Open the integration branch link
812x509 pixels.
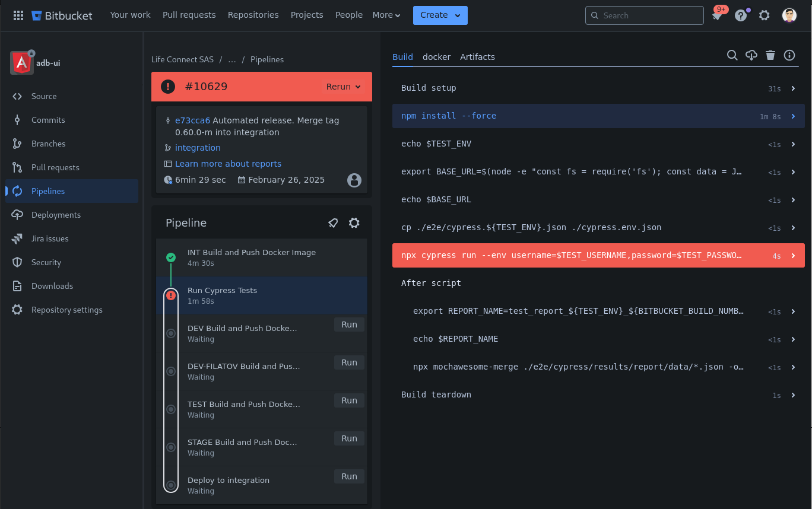click(x=198, y=148)
